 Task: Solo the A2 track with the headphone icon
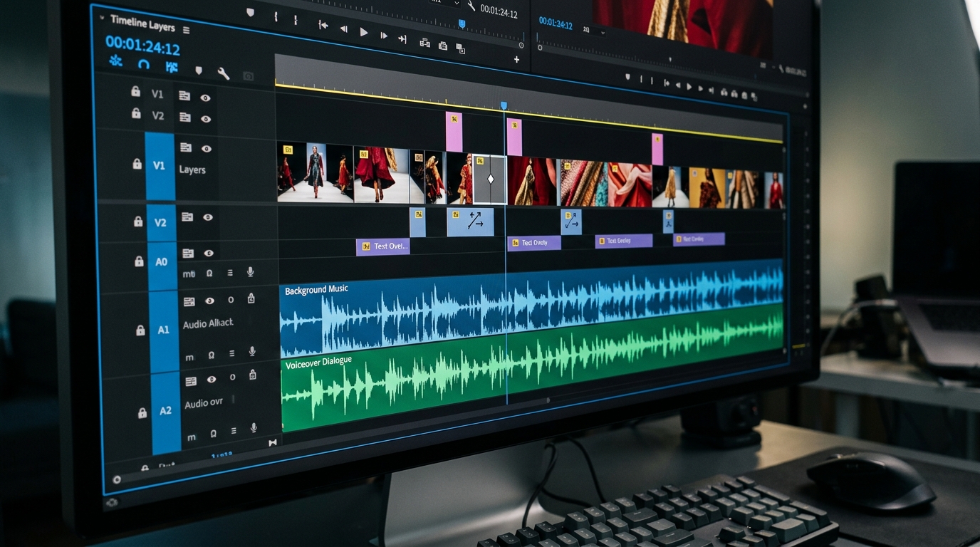coord(213,434)
